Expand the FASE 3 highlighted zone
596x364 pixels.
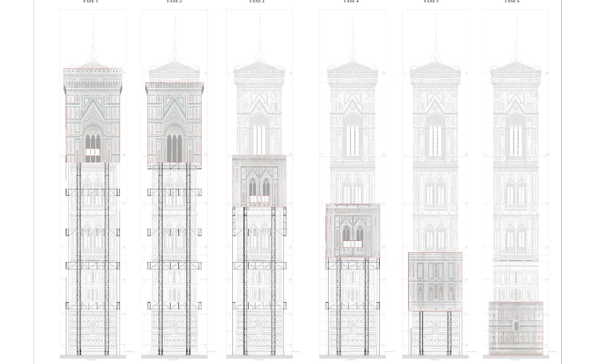[260, 181]
